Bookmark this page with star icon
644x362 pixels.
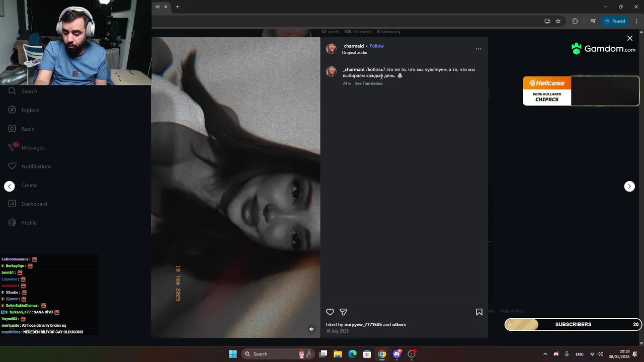558,21
